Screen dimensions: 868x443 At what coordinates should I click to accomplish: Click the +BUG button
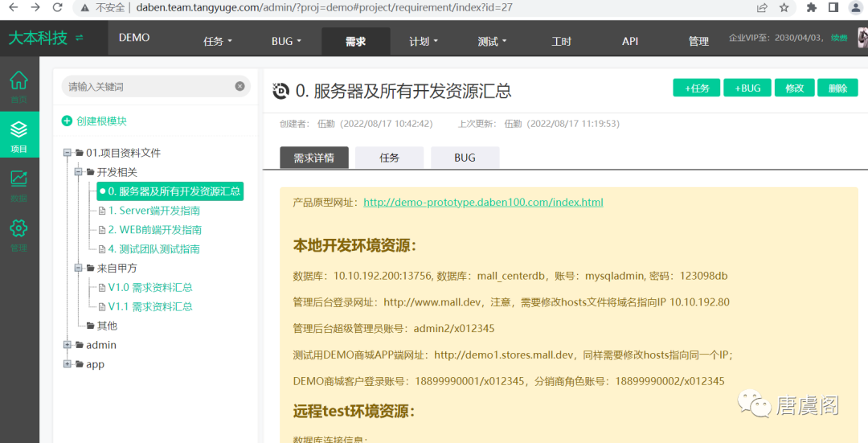747,88
